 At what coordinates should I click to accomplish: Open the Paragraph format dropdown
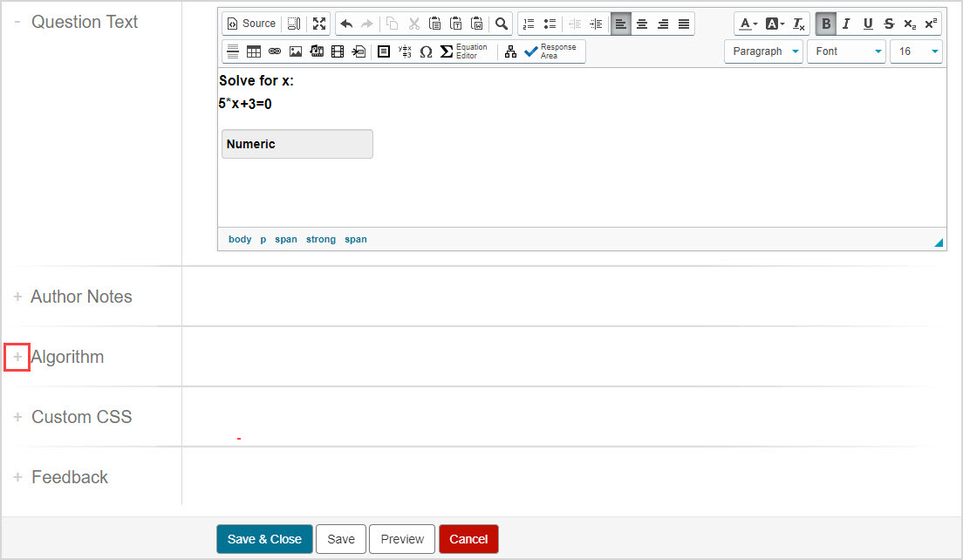[763, 51]
